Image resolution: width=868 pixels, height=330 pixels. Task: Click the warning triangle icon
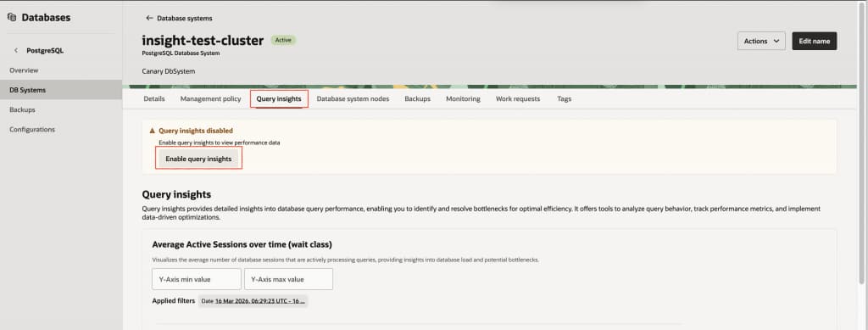pyautogui.click(x=153, y=131)
